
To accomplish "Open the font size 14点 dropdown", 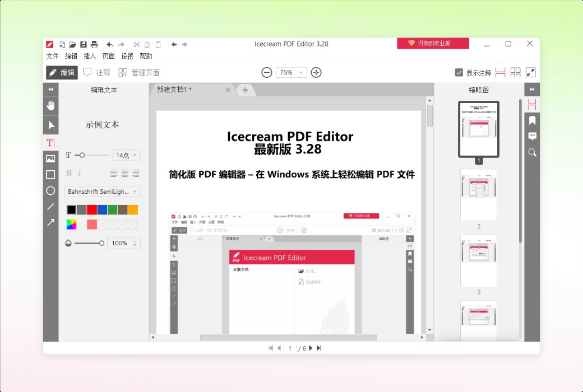I will pyautogui.click(x=126, y=155).
